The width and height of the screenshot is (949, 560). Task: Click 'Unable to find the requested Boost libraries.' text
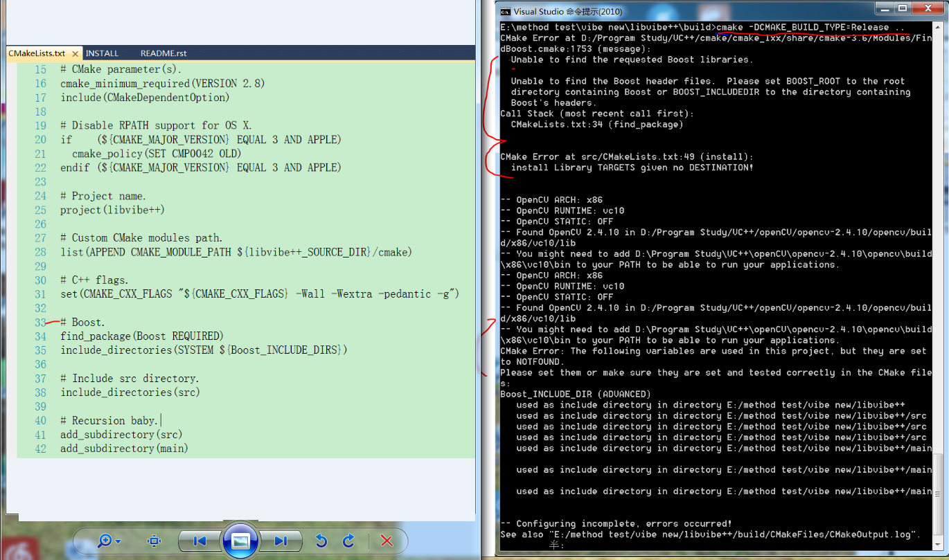coord(632,60)
